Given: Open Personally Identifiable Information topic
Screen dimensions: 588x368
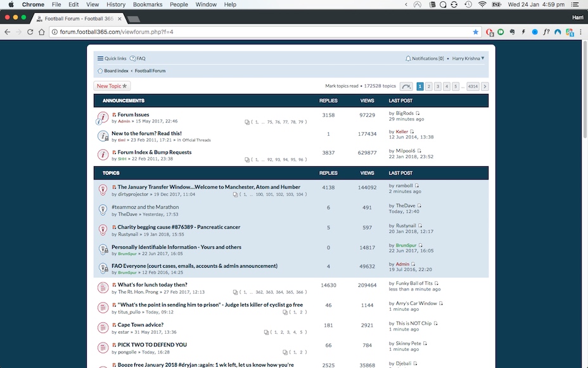Looking at the screenshot, I should tap(176, 247).
